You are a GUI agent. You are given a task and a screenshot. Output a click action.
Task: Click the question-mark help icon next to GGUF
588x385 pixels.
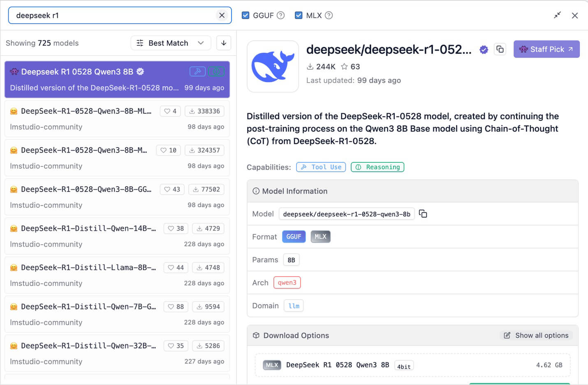281,15
